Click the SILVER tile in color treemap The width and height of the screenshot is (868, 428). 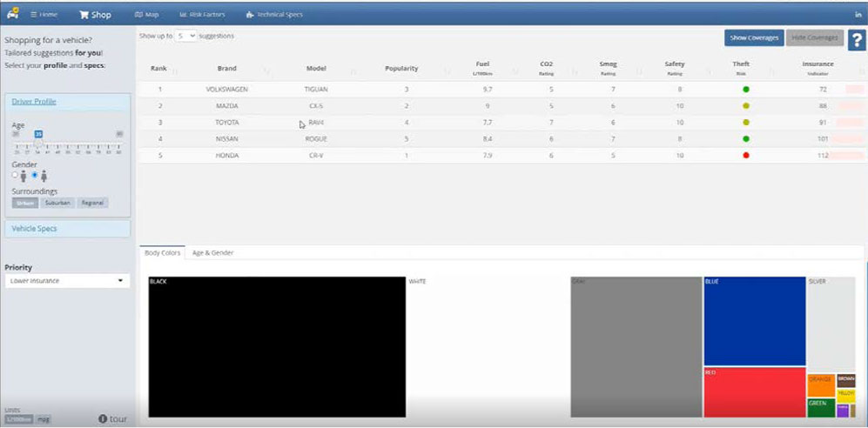(831, 324)
